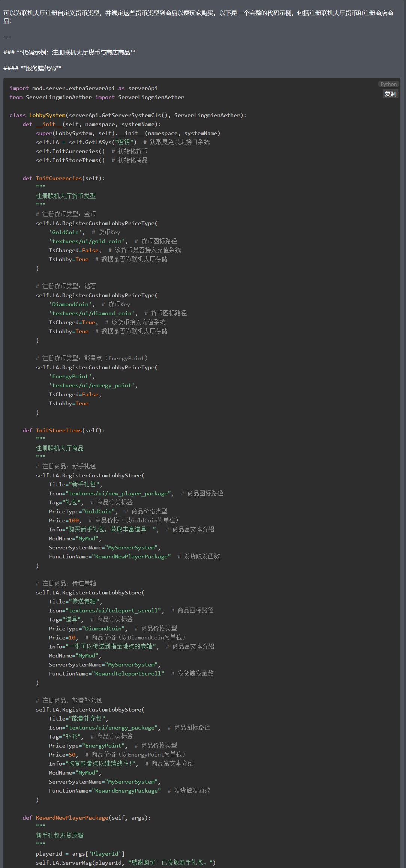Click the Title="传送卷轴" line

coord(75,602)
